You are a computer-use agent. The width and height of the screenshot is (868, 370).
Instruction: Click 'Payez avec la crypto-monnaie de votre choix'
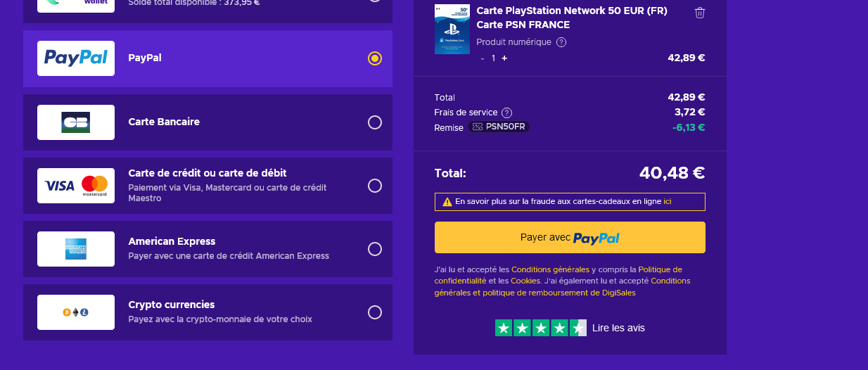click(x=220, y=319)
